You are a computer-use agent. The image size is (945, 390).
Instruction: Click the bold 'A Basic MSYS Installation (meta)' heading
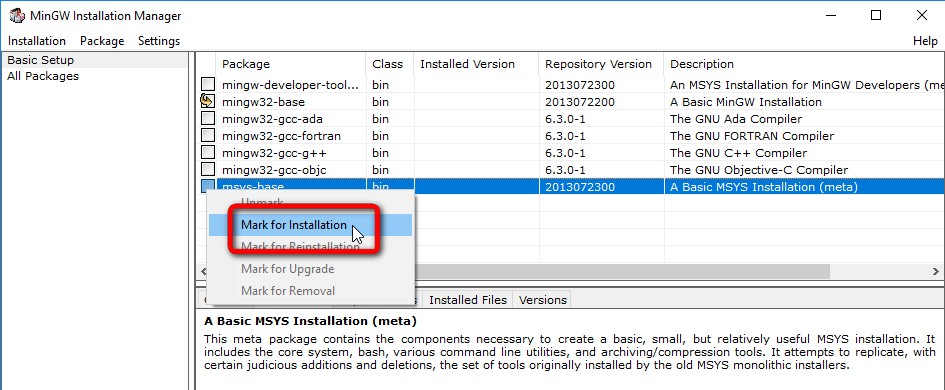point(310,321)
